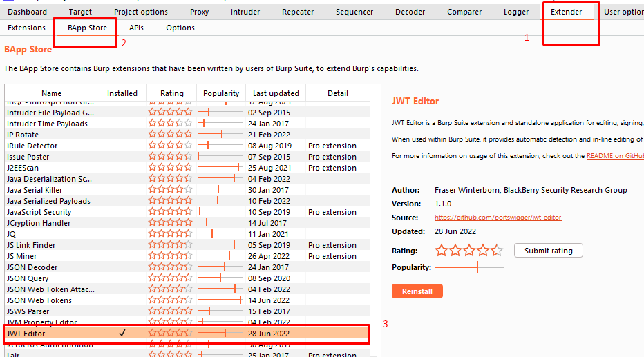The height and width of the screenshot is (357, 644).
Task: Sort the list by Name column
Action: click(x=51, y=93)
